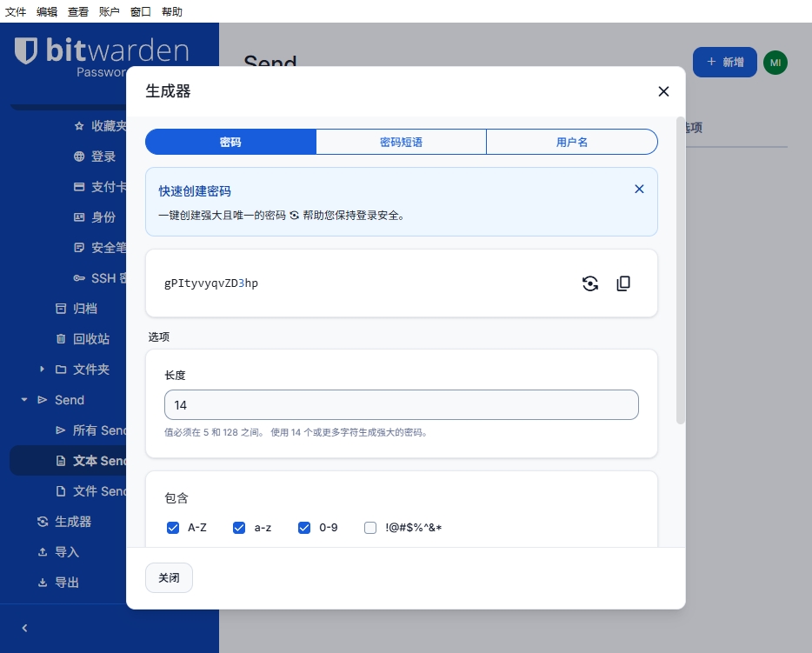The image size is (812, 653).
Task: Open the MI account avatar
Action: 775,63
